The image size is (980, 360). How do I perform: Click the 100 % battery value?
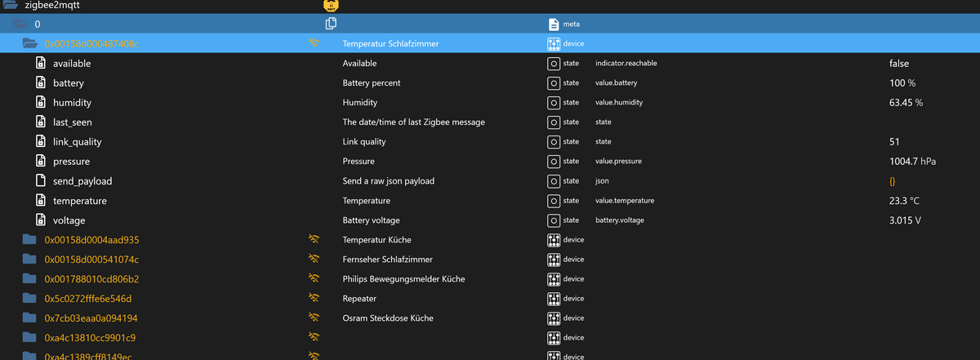click(x=902, y=82)
